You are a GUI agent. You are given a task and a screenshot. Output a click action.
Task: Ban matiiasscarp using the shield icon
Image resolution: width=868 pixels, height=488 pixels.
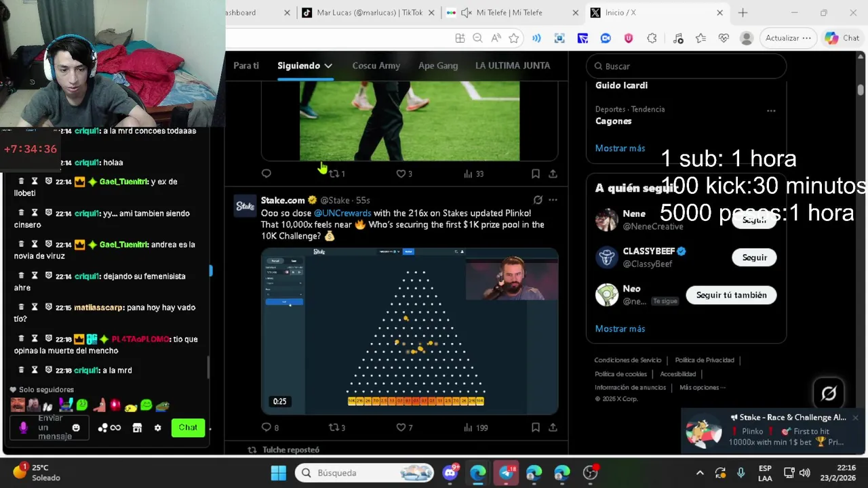tap(48, 307)
